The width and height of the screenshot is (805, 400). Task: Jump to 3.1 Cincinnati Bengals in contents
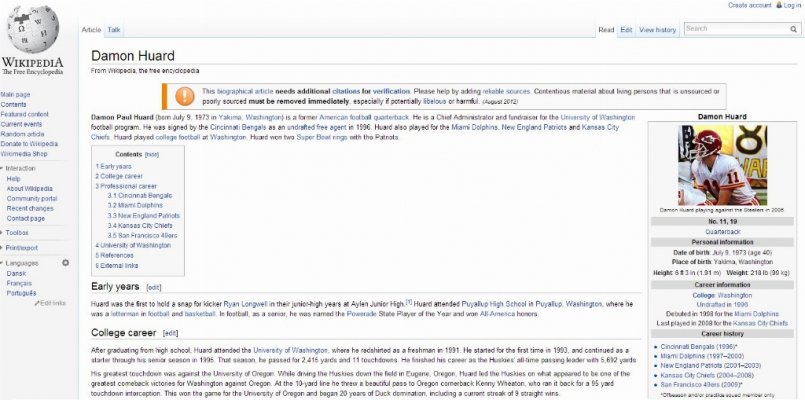pyautogui.click(x=140, y=196)
